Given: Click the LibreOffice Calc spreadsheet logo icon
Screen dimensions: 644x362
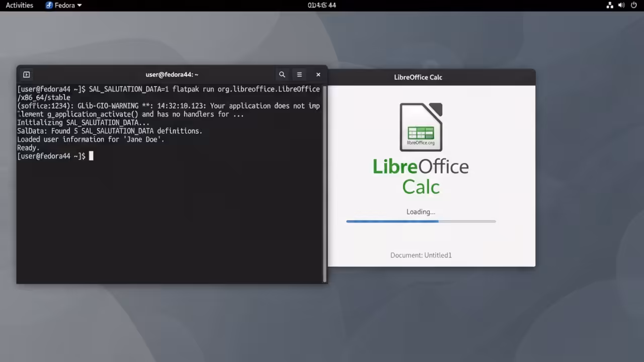Looking at the screenshot, I should [x=421, y=127].
